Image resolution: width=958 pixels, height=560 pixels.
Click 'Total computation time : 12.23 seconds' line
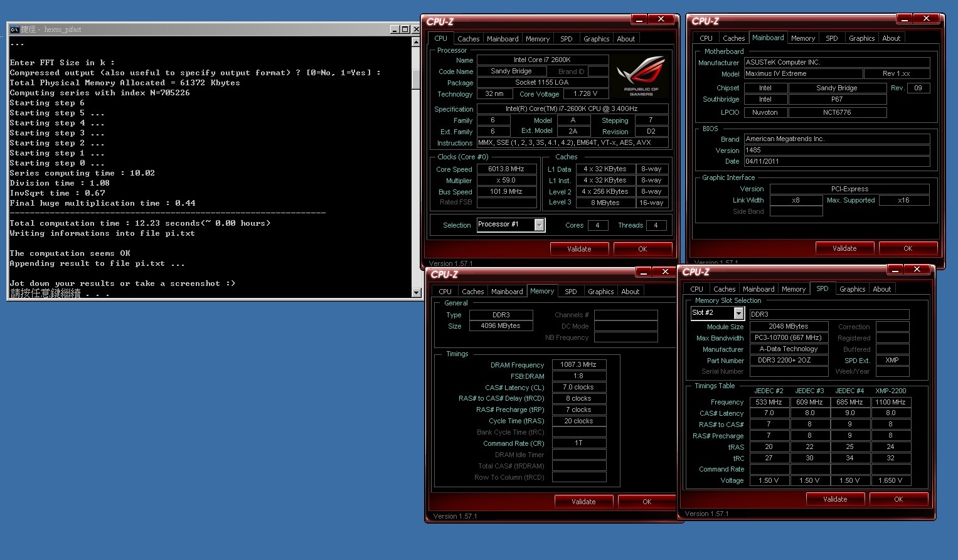140,223
